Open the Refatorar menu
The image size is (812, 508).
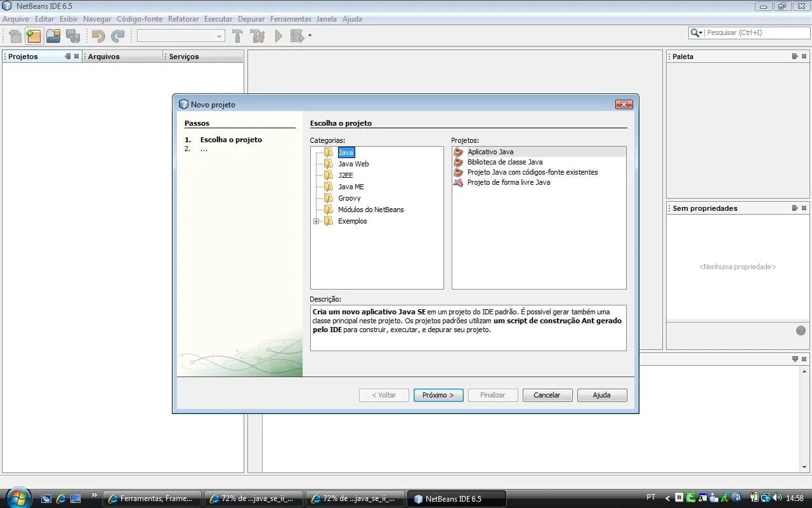[x=183, y=19]
